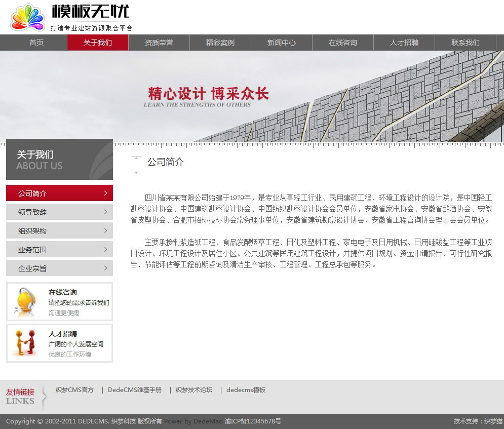Visit the 织梦CMS官方 friendly link

coord(74,390)
